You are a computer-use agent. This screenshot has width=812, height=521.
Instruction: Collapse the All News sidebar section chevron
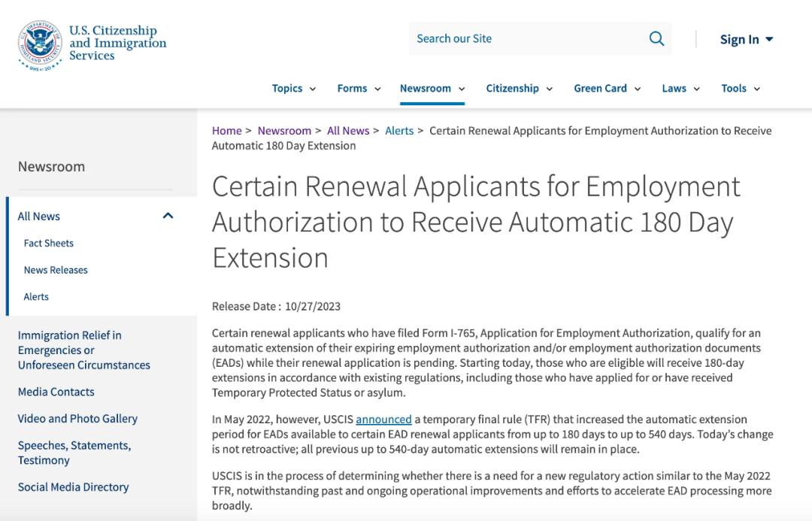tap(168, 216)
